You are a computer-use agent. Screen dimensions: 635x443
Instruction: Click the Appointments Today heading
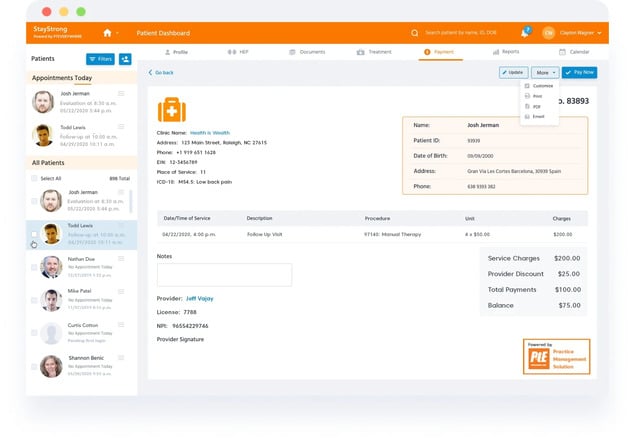[62, 78]
